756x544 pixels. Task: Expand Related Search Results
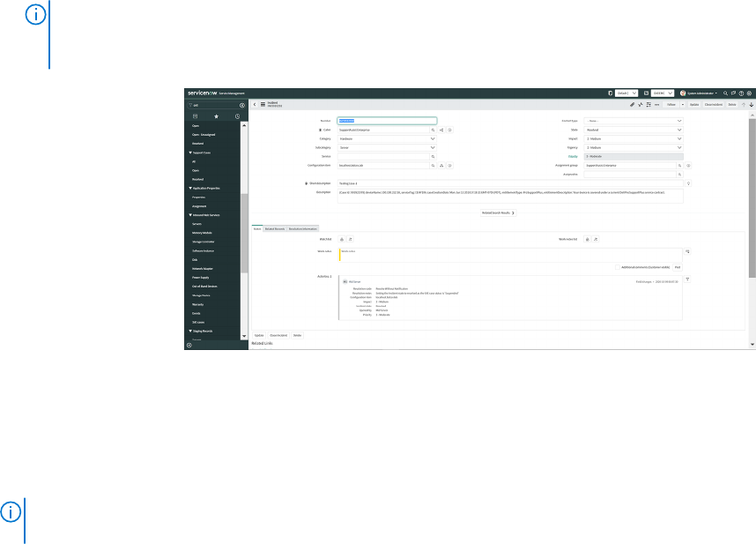tap(499, 212)
